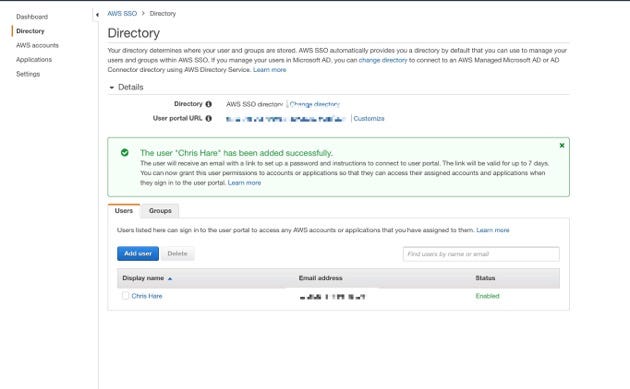Switch to the Groups tab
This screenshot has width=630, height=389.
click(x=160, y=211)
